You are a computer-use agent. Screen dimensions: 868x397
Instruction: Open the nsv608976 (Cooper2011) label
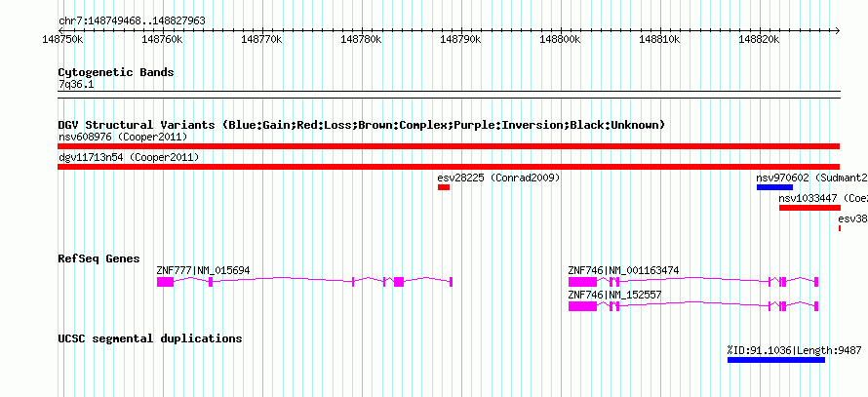pos(123,137)
